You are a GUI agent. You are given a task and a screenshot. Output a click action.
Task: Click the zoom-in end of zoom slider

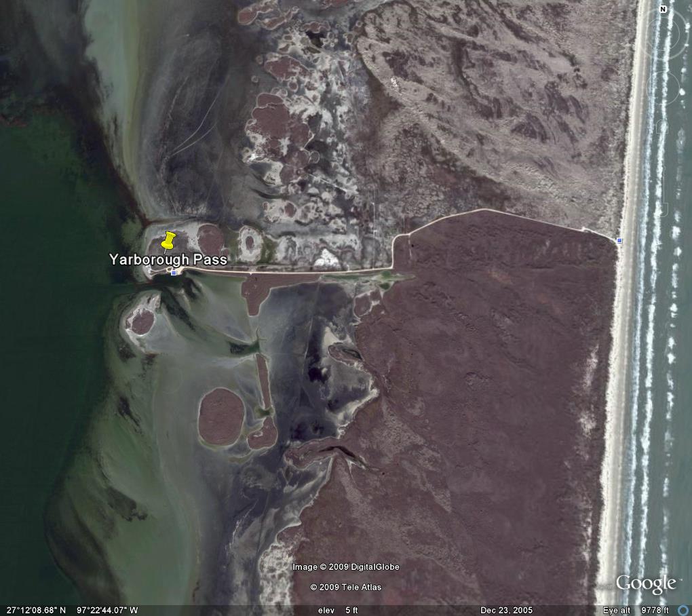coord(663,124)
